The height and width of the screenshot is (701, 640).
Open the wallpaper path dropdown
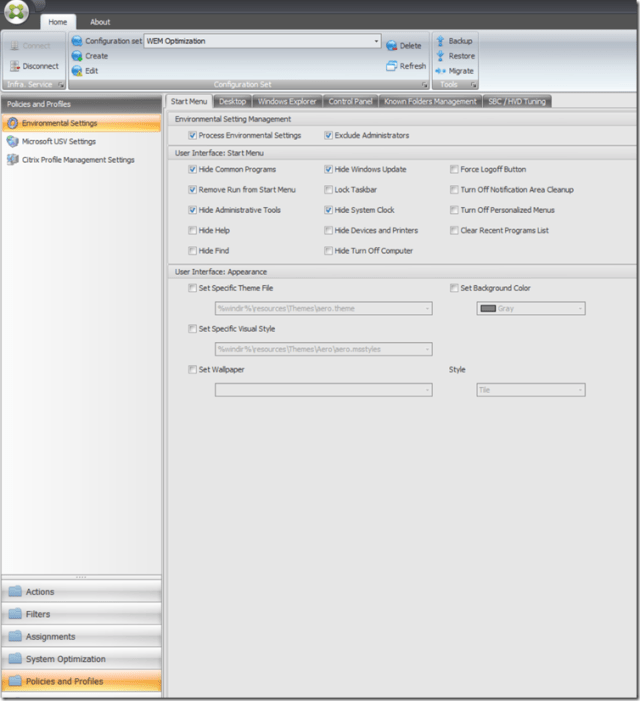tap(427, 390)
